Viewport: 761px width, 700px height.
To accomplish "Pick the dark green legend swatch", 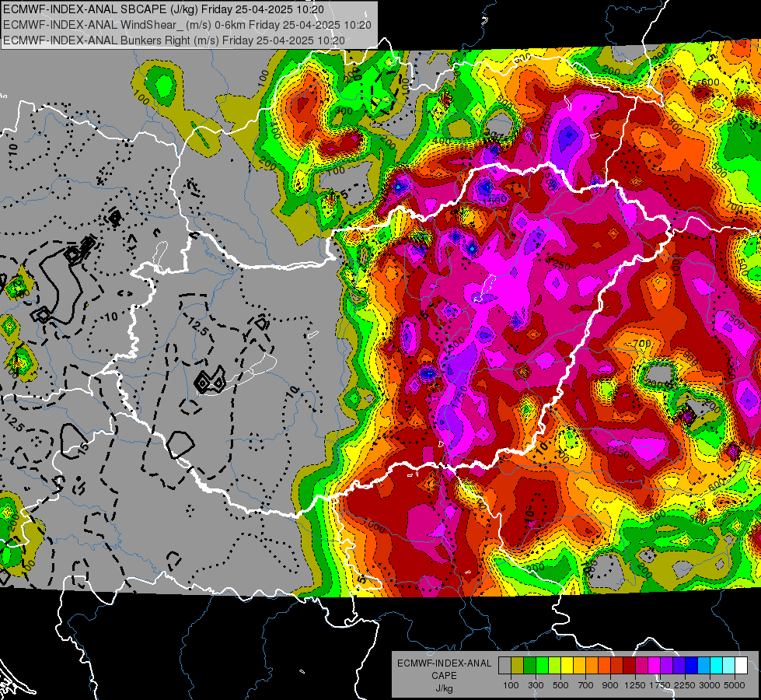I will 530,666.
